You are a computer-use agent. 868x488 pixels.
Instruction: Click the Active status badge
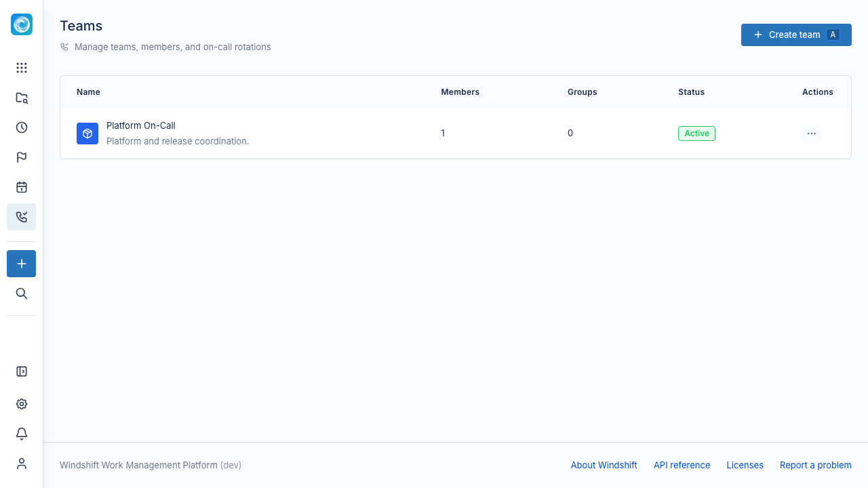[696, 134]
